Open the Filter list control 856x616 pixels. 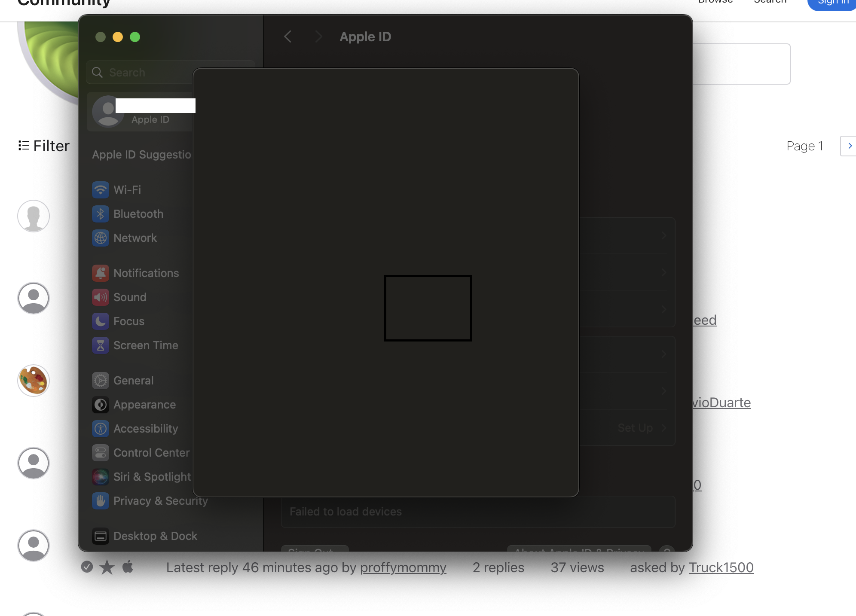[44, 146]
